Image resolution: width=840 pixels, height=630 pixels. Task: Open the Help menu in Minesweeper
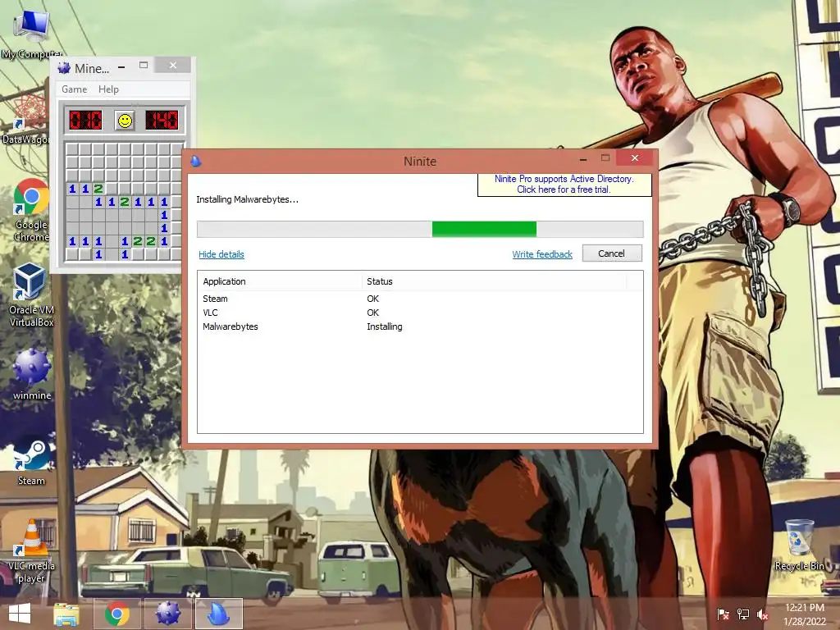(108, 89)
